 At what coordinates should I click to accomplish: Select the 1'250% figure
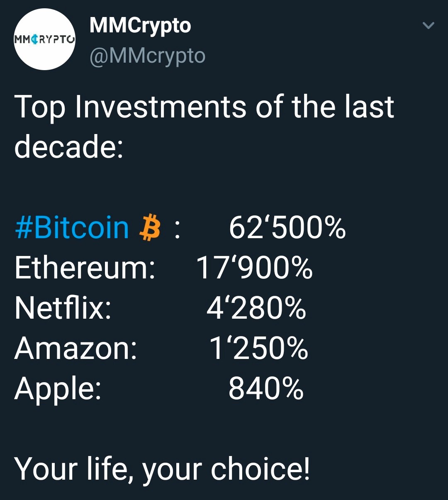tap(258, 348)
